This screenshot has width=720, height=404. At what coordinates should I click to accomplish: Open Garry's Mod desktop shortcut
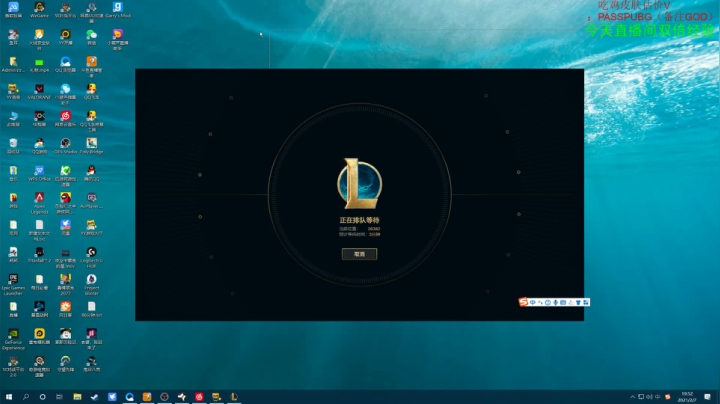point(118,10)
